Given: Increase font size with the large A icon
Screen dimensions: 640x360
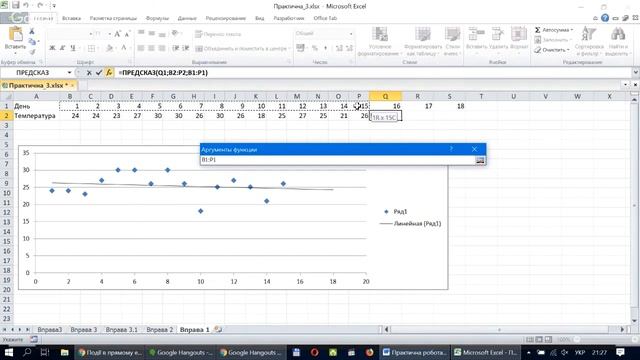Looking at the screenshot, I should [118, 34].
